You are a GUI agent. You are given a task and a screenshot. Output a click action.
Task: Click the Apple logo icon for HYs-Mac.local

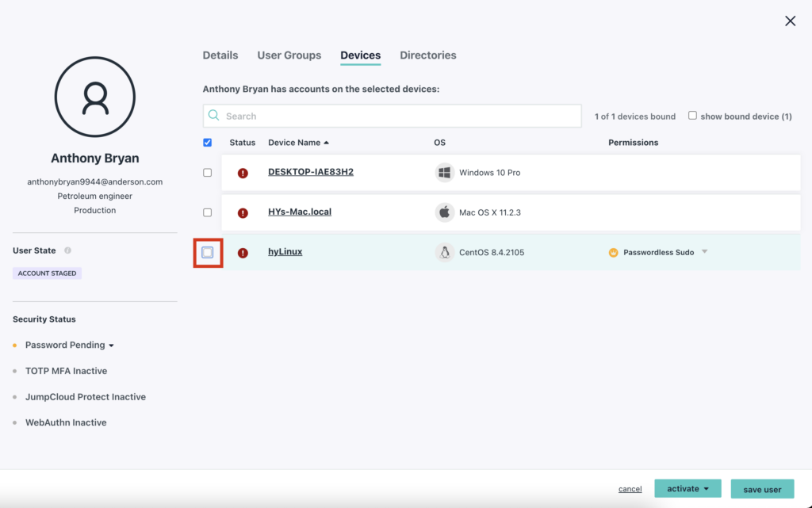pos(444,212)
